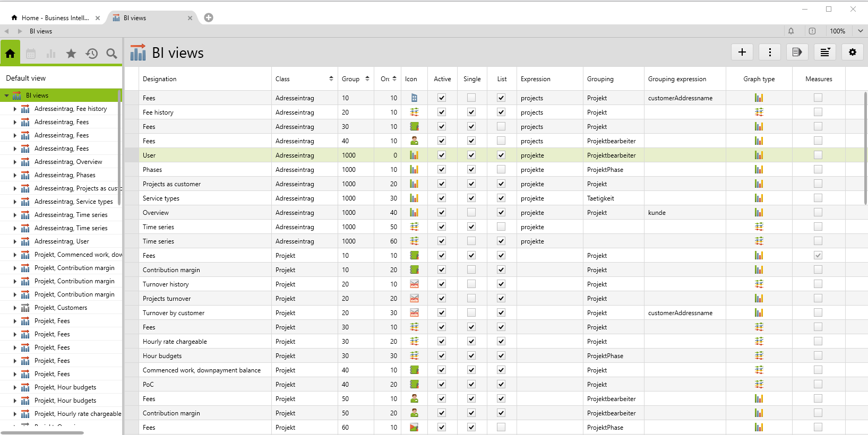Viewport: 868px width, 435px height.
Task: Uncheck Active for Fee history row
Action: [x=442, y=112]
